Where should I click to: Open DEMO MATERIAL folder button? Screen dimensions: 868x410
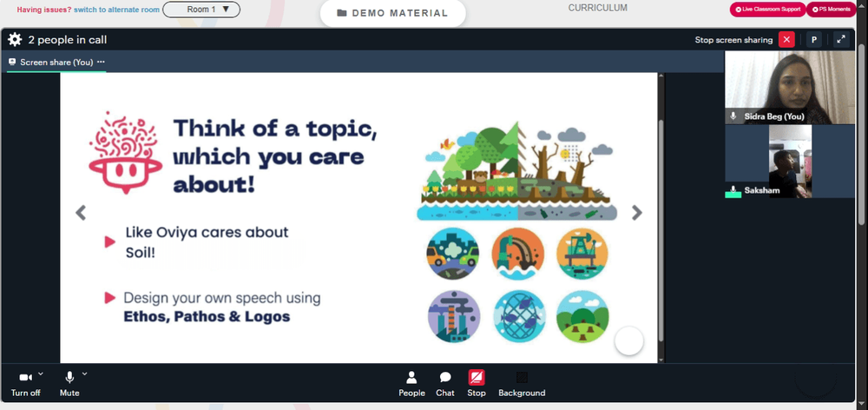pyautogui.click(x=393, y=13)
